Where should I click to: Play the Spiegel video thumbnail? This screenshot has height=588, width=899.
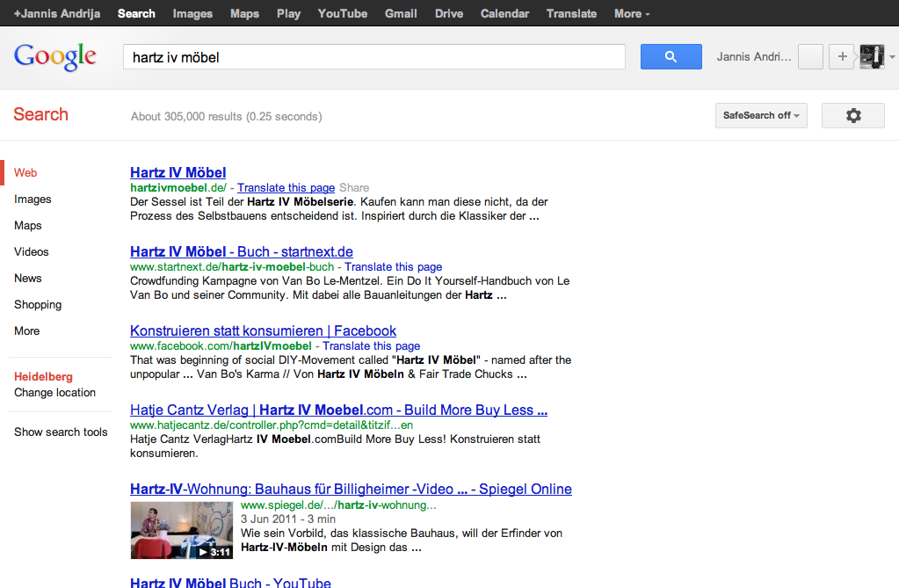[182, 530]
